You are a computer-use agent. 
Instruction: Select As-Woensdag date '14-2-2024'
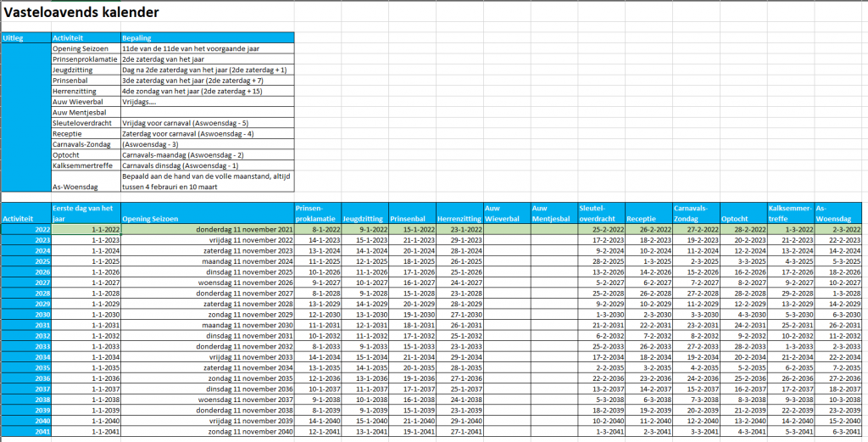click(838, 250)
